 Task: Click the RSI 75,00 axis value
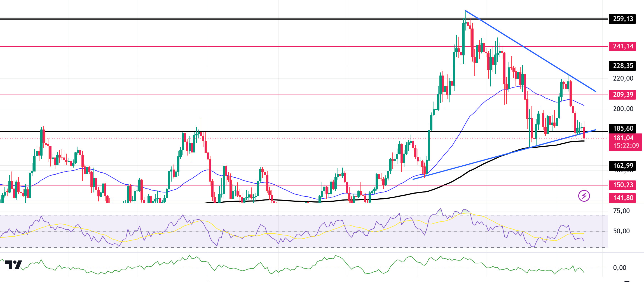pyautogui.click(x=621, y=211)
